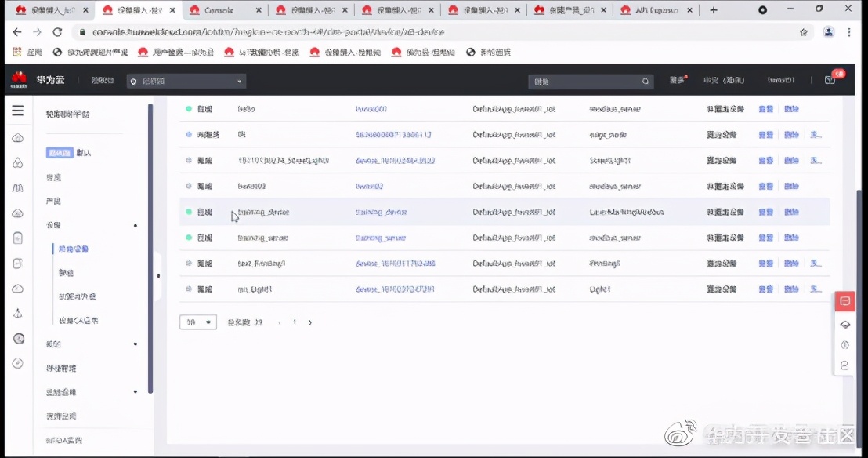Collapse the 设备 section in sidebar
Viewport: 868px width, 458px height.
tap(136, 225)
